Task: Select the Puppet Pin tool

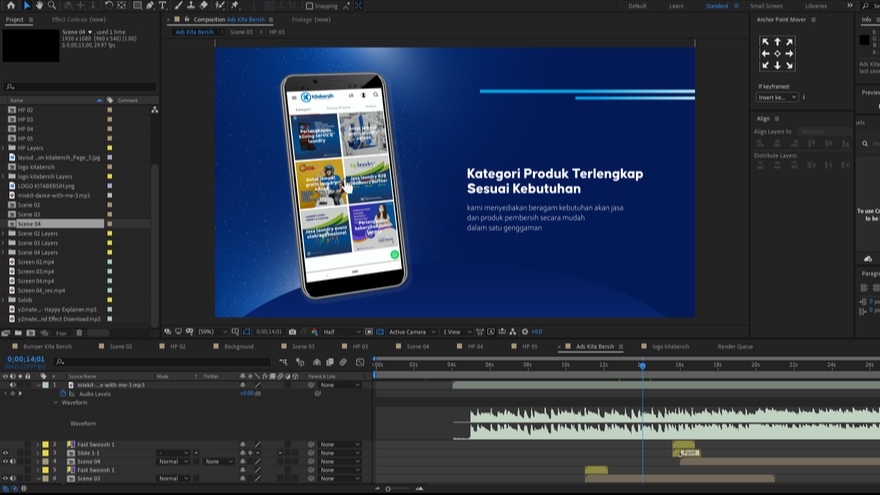Action: pyautogui.click(x=235, y=6)
